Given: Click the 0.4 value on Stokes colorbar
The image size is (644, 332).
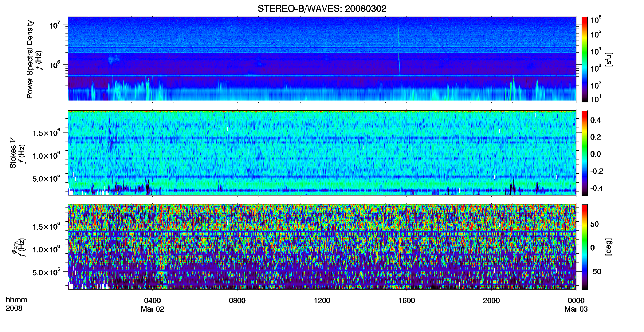Looking at the screenshot, I should [x=595, y=120].
